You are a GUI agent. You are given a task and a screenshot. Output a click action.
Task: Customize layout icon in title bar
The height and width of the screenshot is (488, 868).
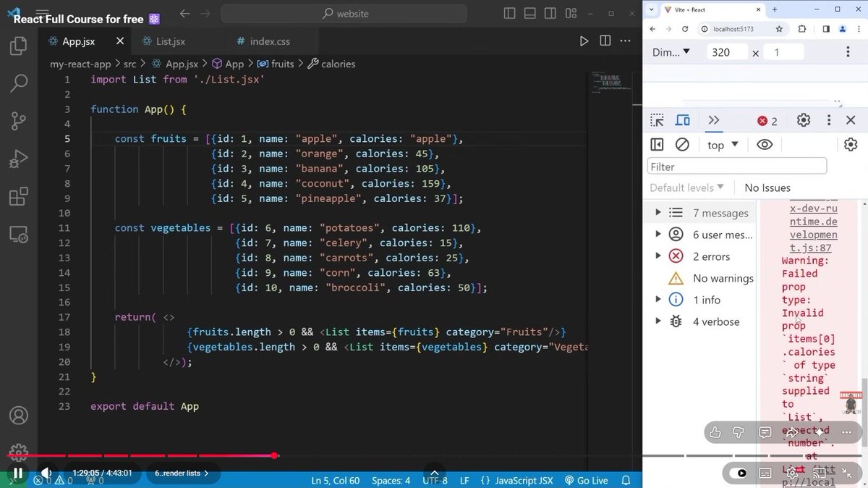point(571,13)
